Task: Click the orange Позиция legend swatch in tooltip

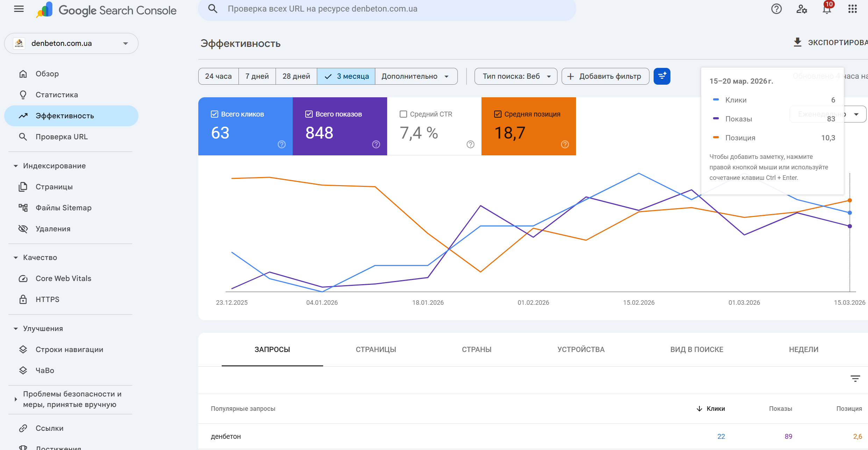Action: [x=716, y=138]
